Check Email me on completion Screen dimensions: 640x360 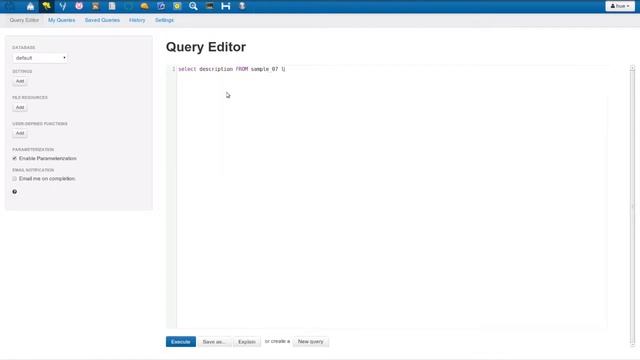coord(15,179)
